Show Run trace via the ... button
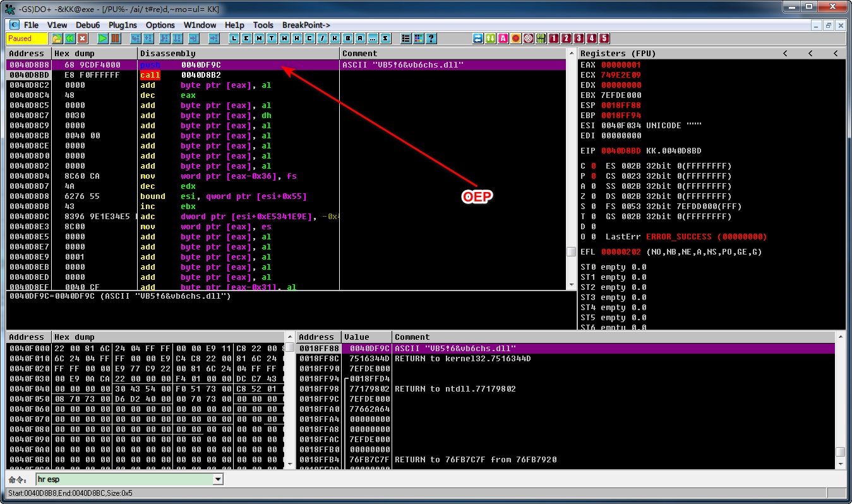 tap(373, 39)
